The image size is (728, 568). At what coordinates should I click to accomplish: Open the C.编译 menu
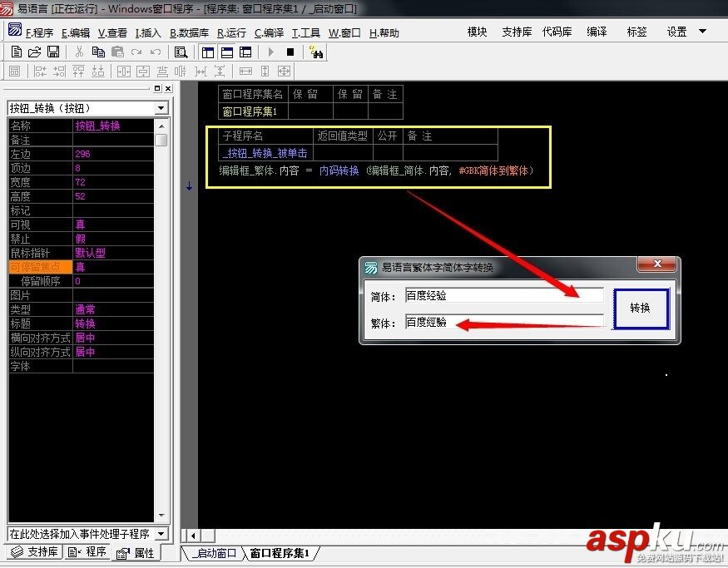(269, 33)
